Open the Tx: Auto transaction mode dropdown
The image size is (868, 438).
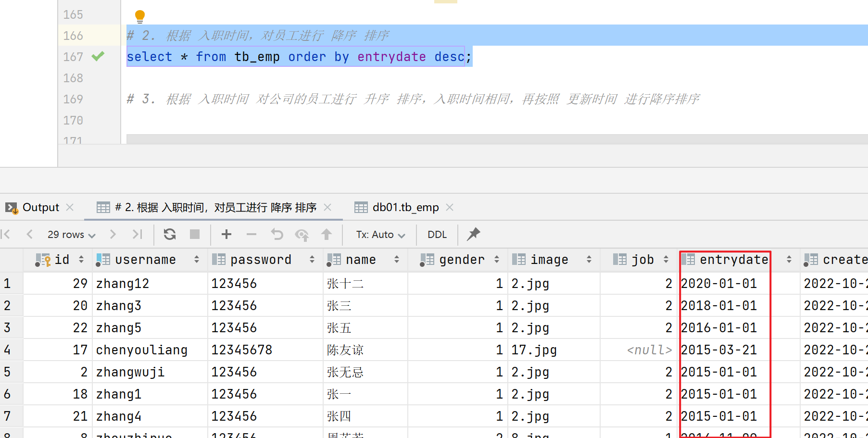coord(380,235)
